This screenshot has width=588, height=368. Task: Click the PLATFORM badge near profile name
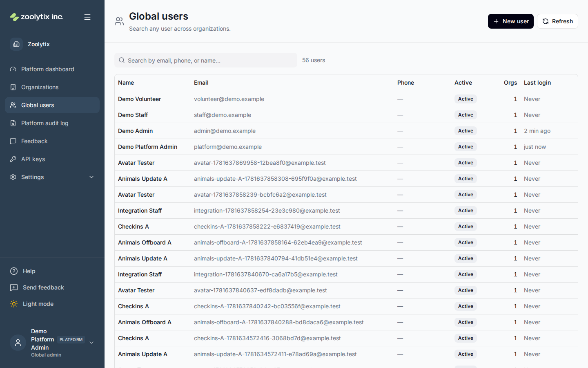pyautogui.click(x=71, y=339)
